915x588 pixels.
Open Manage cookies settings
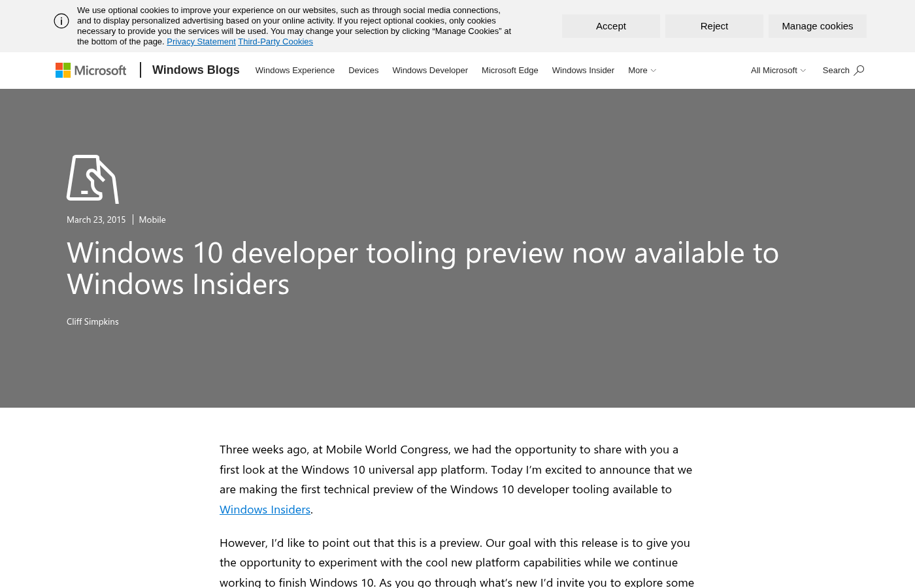(818, 26)
